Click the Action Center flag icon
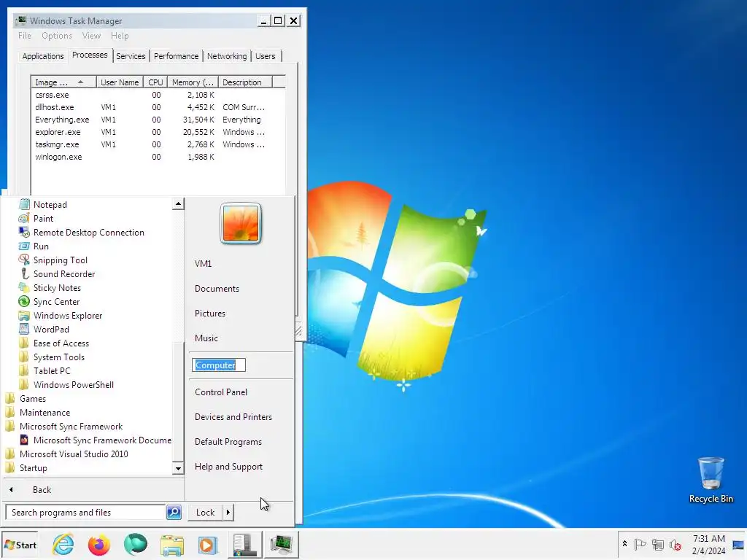The image size is (747, 560). pyautogui.click(x=640, y=544)
